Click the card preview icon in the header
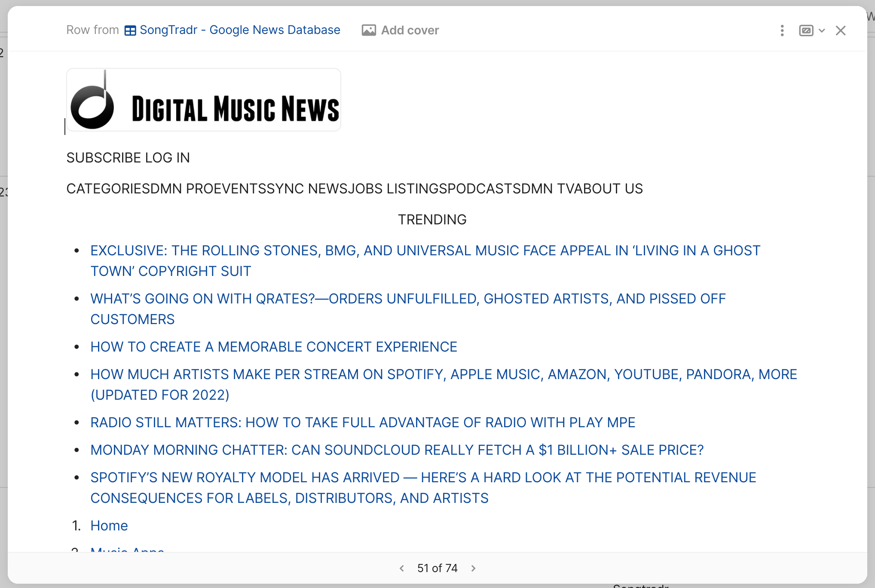The width and height of the screenshot is (875, 588). click(x=806, y=31)
